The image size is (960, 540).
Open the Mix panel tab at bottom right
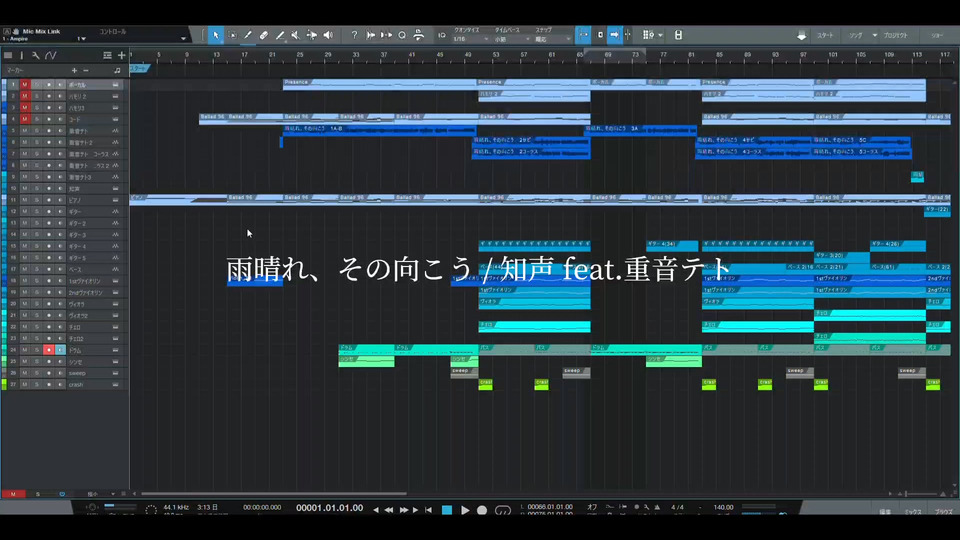pyautogui.click(x=913, y=511)
